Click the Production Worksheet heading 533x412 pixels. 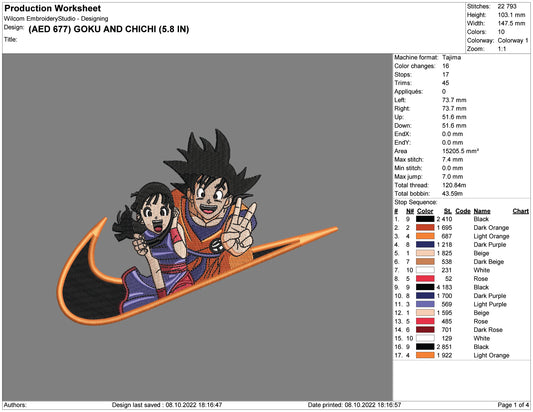click(x=53, y=8)
